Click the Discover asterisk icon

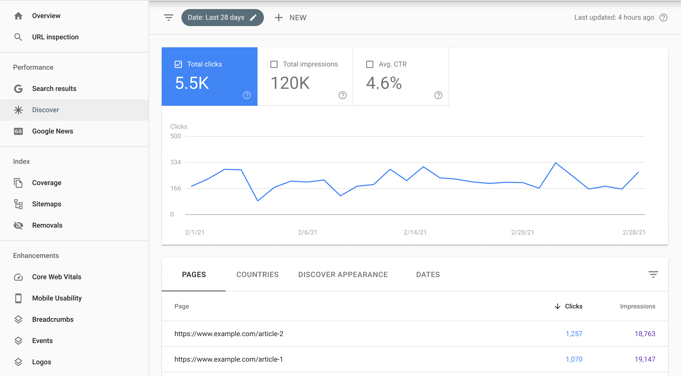click(18, 110)
